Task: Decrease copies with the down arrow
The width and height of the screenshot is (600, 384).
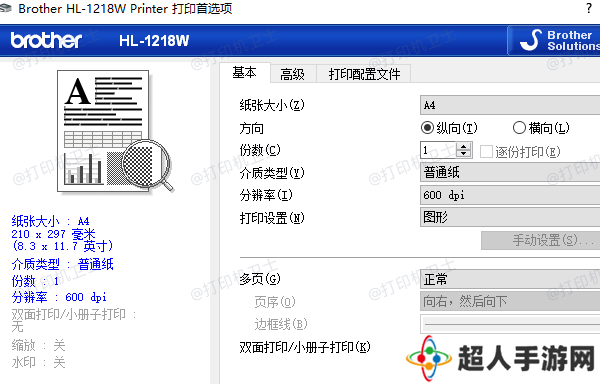Action: [464, 154]
